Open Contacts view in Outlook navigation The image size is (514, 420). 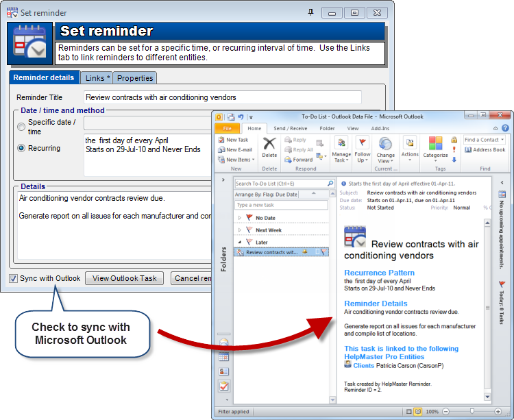(224, 371)
